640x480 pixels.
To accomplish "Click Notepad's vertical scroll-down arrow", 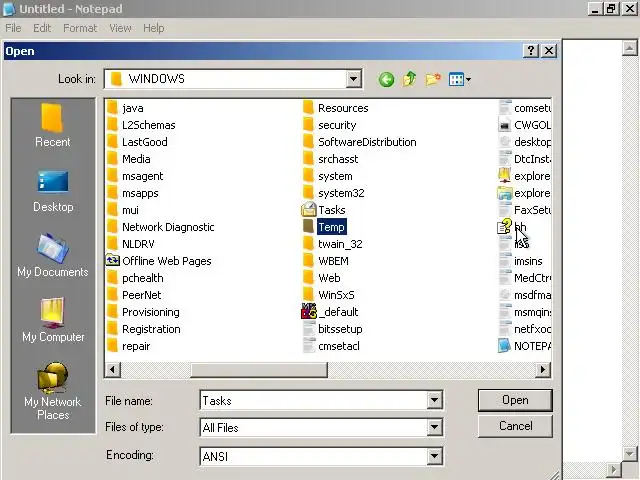I will point(630,453).
